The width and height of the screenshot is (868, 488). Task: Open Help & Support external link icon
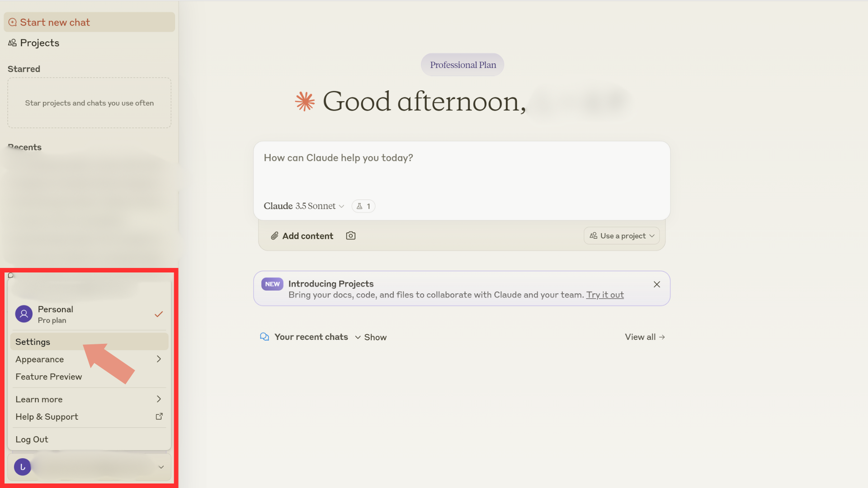click(159, 417)
